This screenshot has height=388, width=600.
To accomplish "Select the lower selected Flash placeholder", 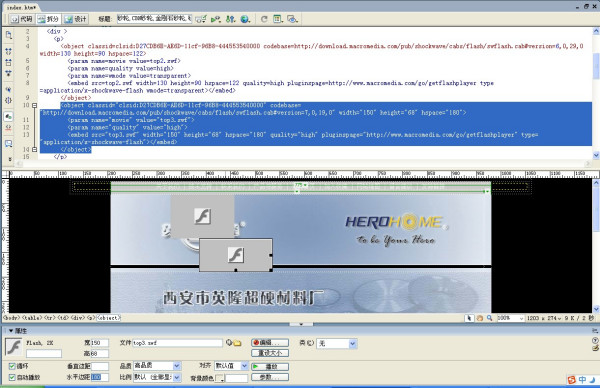I will click(236, 255).
